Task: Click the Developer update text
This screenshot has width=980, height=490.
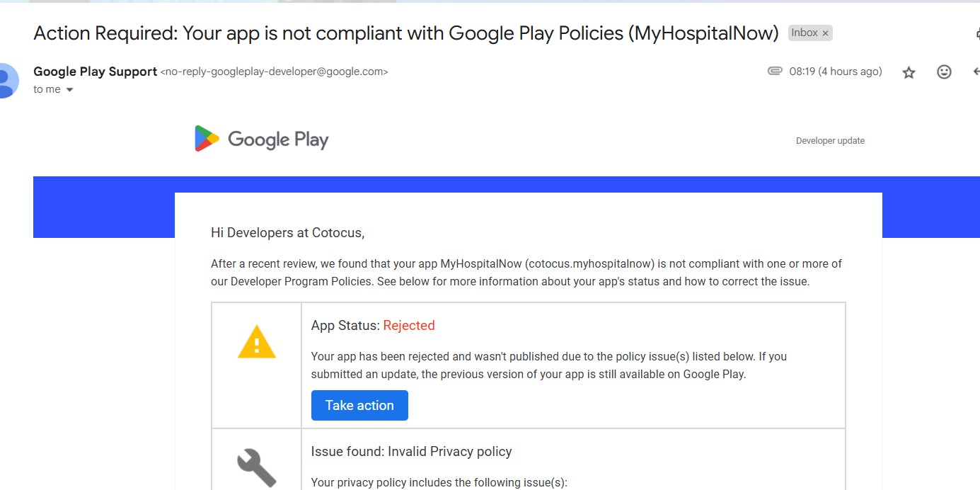Action: (830, 141)
